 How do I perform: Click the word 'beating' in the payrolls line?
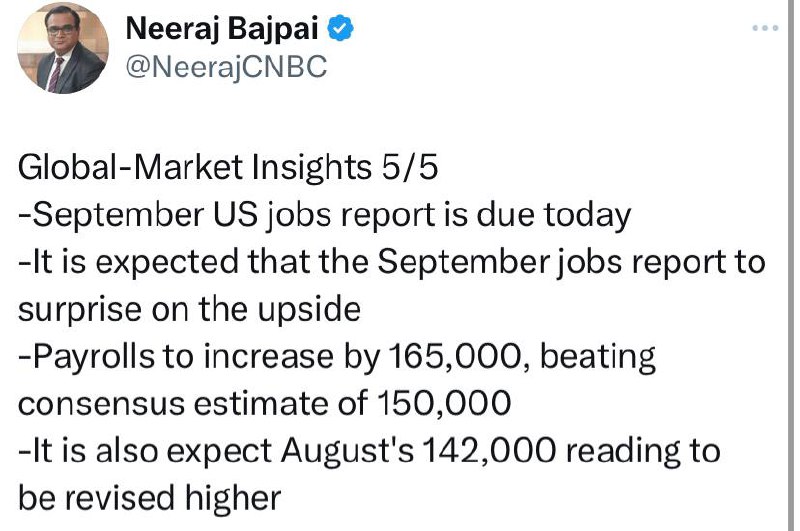[x=597, y=357]
